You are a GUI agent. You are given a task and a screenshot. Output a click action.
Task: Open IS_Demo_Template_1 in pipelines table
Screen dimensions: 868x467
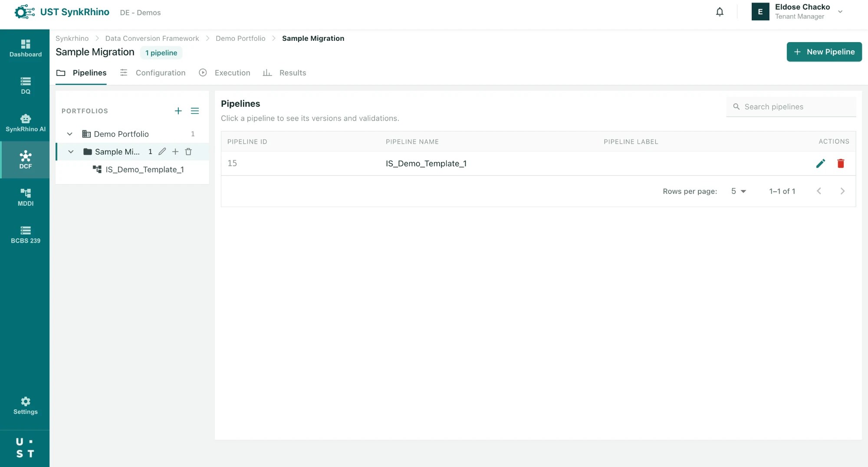[x=426, y=164]
